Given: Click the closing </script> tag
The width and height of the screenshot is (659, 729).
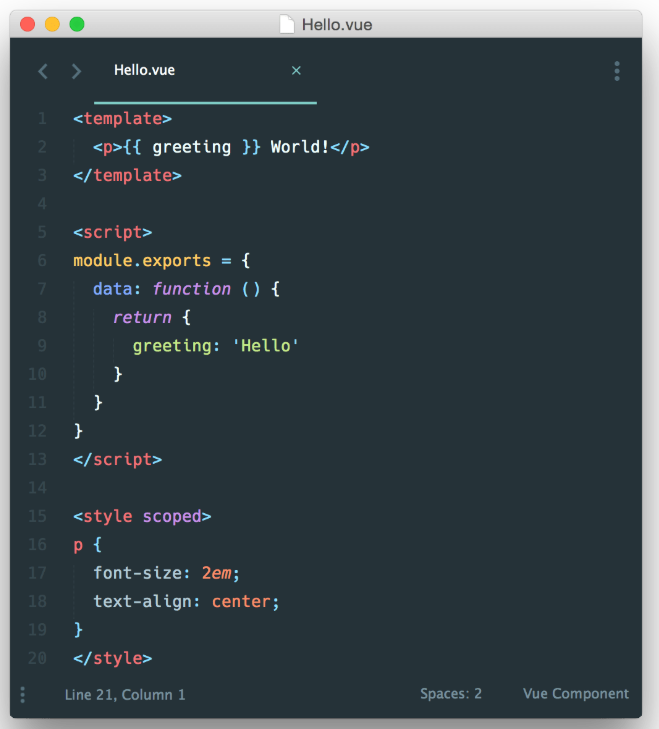Looking at the screenshot, I should coord(118,459).
